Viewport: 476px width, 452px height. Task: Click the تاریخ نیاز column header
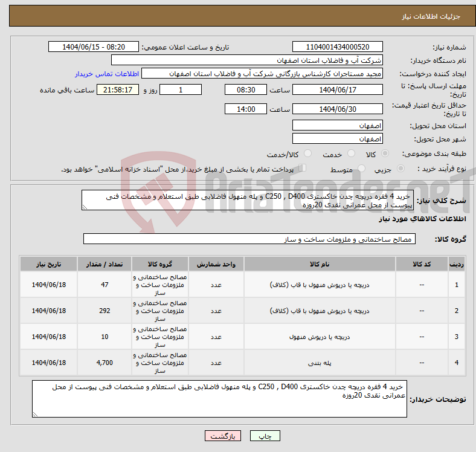[48, 265]
